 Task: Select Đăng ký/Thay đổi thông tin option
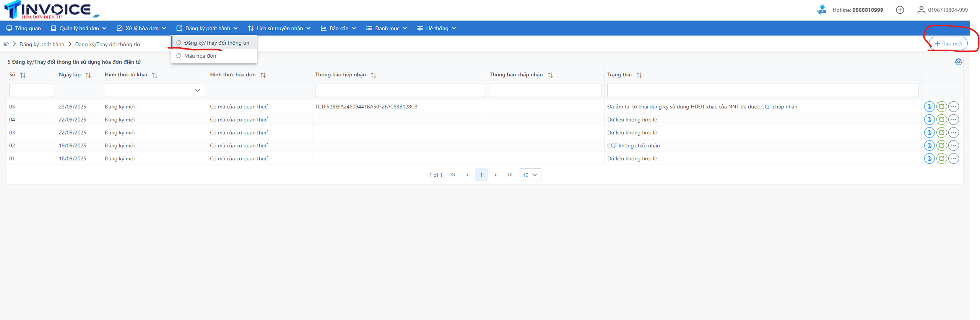pyautogui.click(x=214, y=43)
